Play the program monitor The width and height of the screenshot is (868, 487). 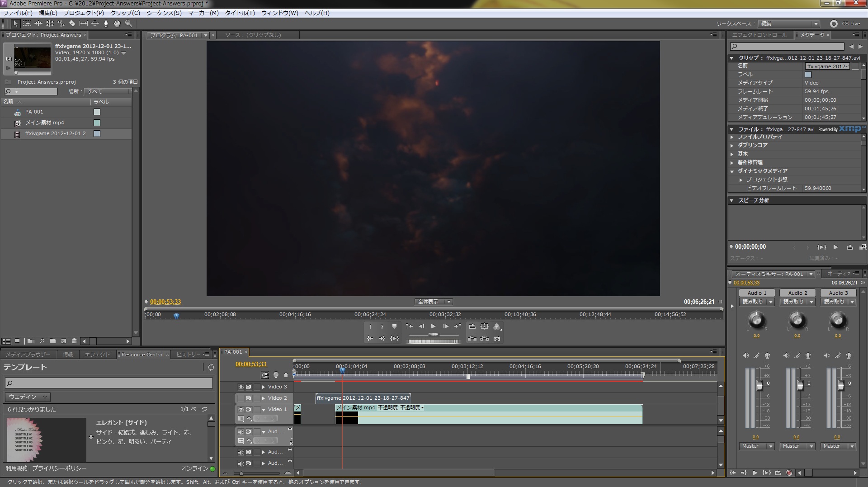(434, 326)
